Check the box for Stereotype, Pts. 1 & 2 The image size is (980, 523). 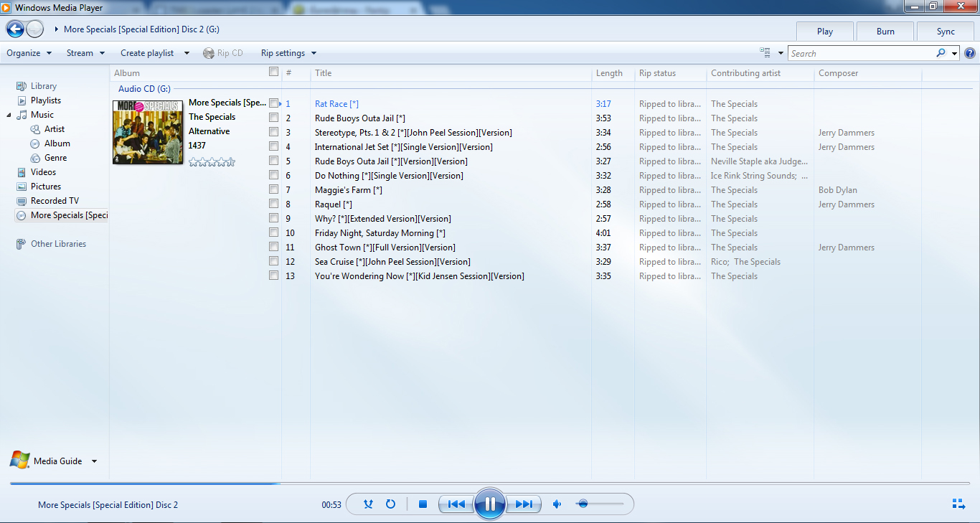(x=273, y=132)
